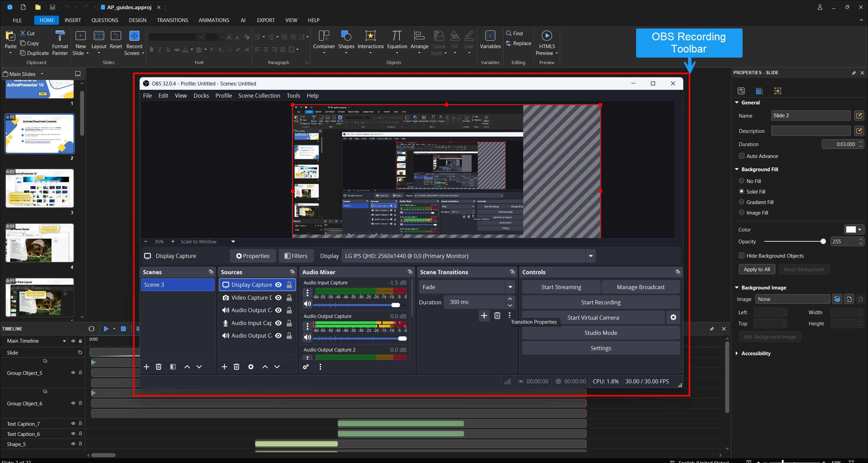The width and height of the screenshot is (868, 463).
Task: Click the Interactions icon
Action: (370, 36)
